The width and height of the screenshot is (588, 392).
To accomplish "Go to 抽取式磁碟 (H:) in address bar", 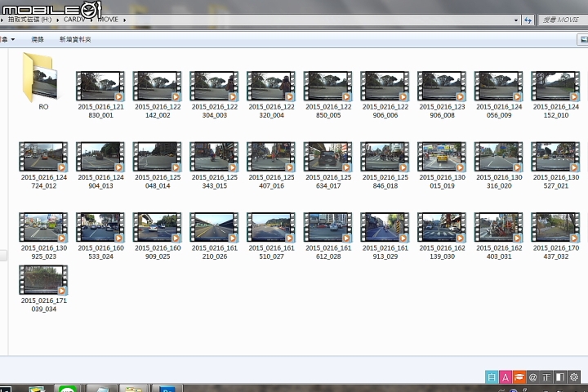I will 29,20.
